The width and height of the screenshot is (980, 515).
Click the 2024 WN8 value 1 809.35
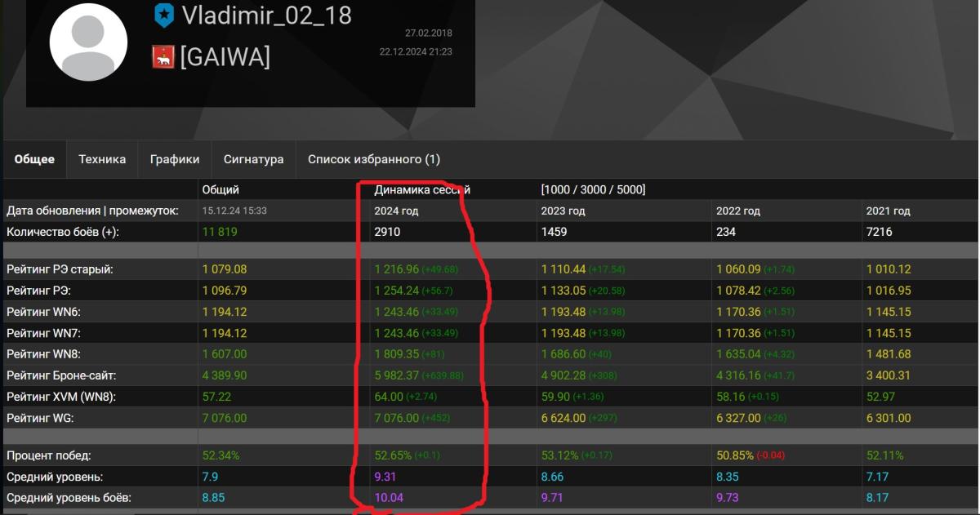coord(396,354)
